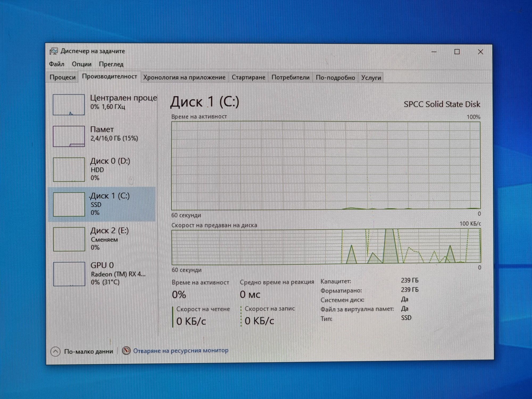Screen dimensions: 532x399
Task: Click 'Тип:' label
Action: (x=326, y=319)
